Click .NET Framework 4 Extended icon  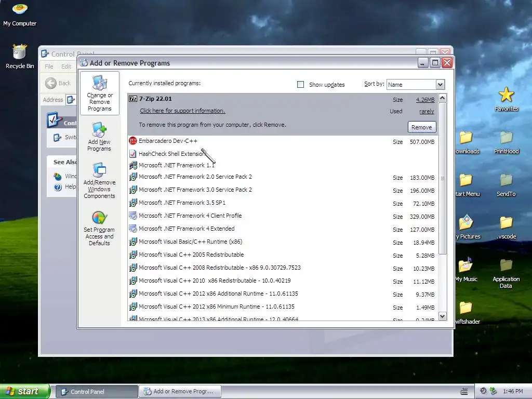click(133, 229)
